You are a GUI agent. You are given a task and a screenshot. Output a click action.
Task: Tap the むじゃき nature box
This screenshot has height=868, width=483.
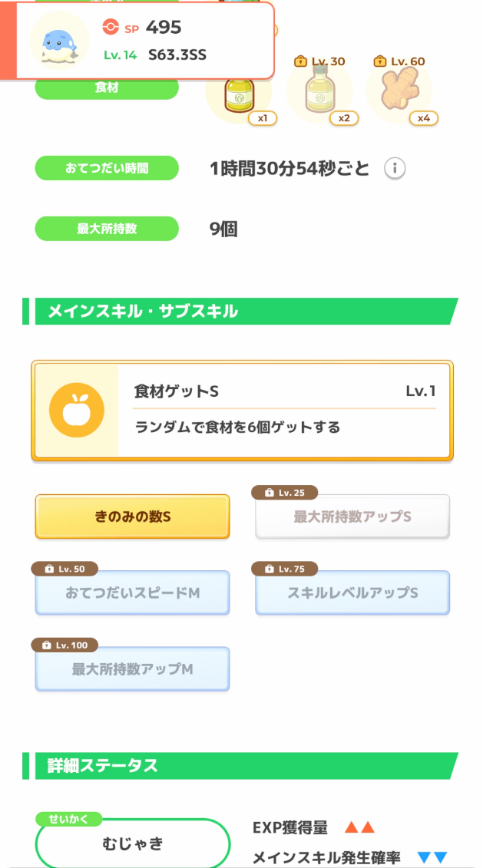click(x=132, y=844)
